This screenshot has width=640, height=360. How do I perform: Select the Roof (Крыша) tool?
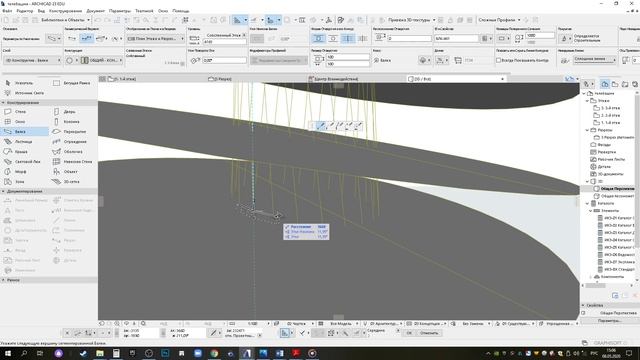point(16,151)
